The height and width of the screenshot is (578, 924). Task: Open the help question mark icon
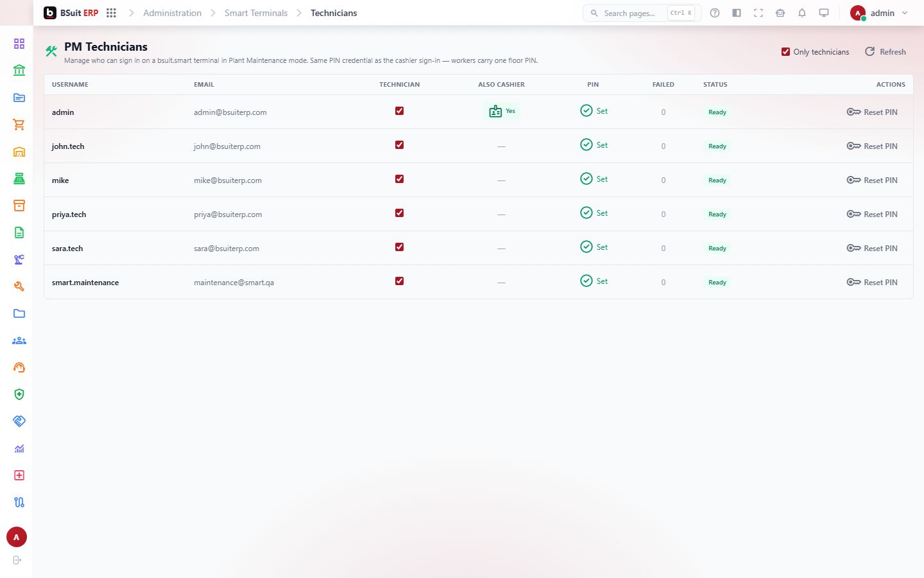715,13
